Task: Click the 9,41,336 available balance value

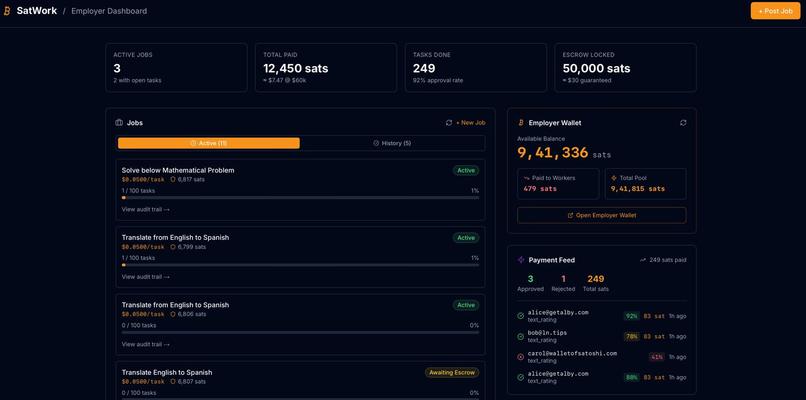Action: coord(553,153)
